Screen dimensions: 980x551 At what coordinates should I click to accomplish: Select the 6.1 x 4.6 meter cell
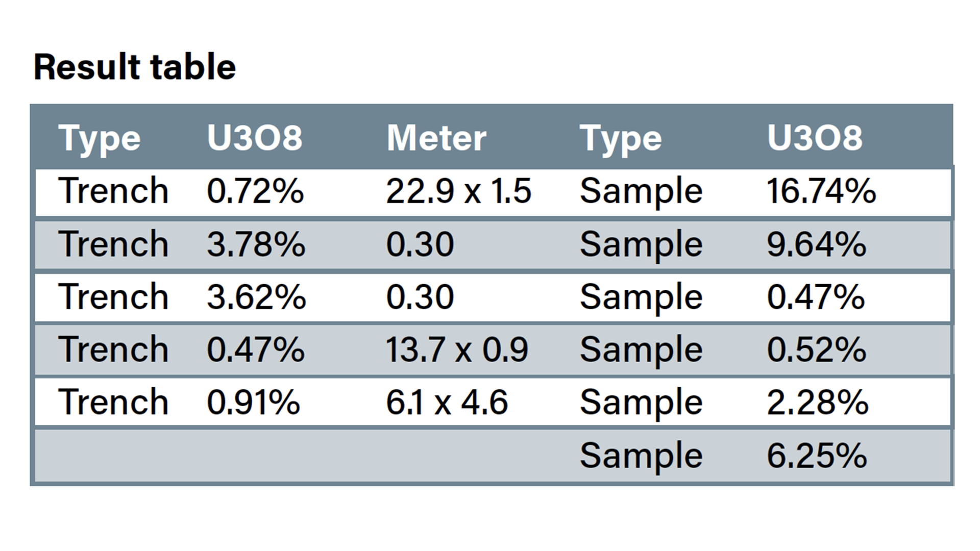point(447,403)
